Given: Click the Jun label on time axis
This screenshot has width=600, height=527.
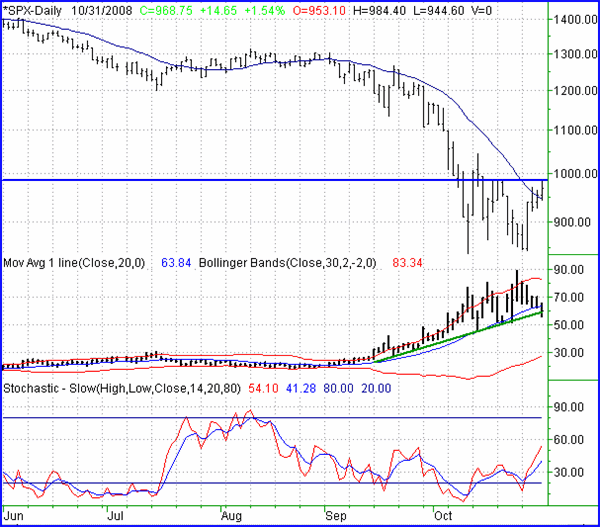Looking at the screenshot, I should click(x=13, y=516).
